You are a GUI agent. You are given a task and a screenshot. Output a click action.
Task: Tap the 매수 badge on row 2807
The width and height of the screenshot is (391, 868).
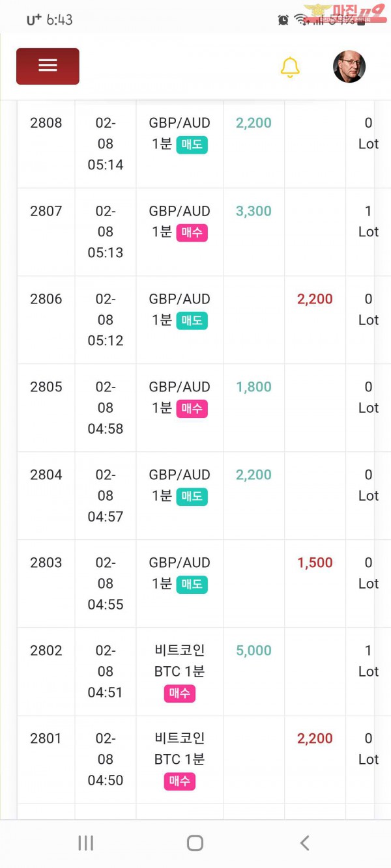192,232
